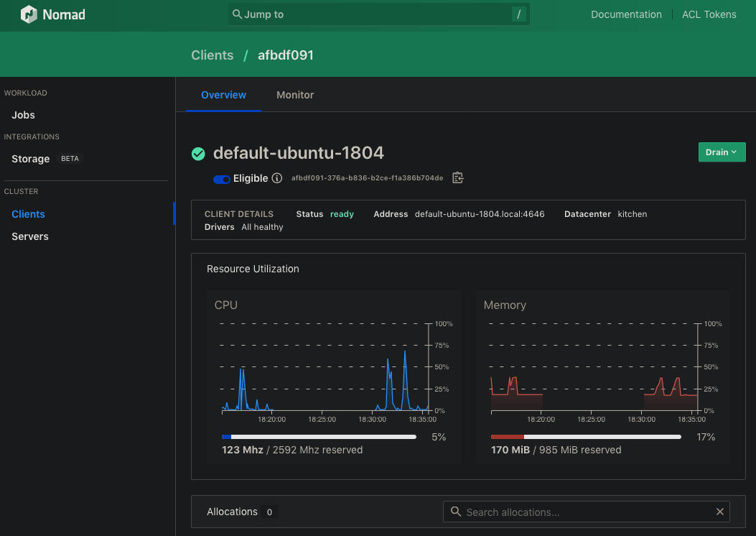Click the slash shortcut badge in search
Screen dimensions: 756x536
click(x=519, y=14)
